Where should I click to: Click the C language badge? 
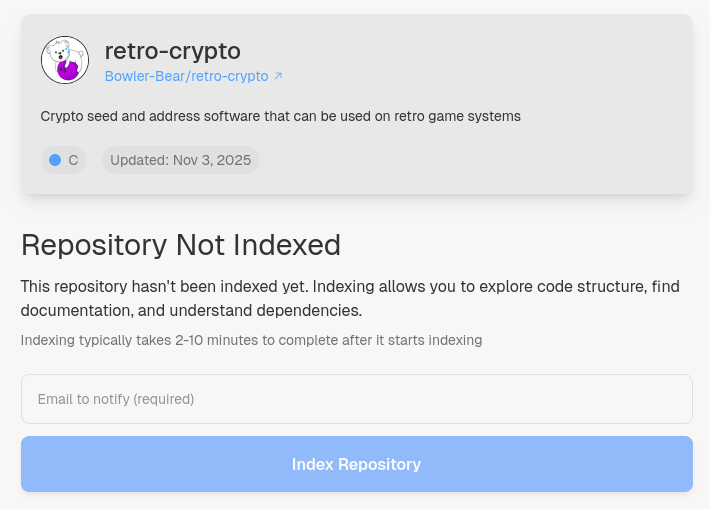tap(63, 160)
